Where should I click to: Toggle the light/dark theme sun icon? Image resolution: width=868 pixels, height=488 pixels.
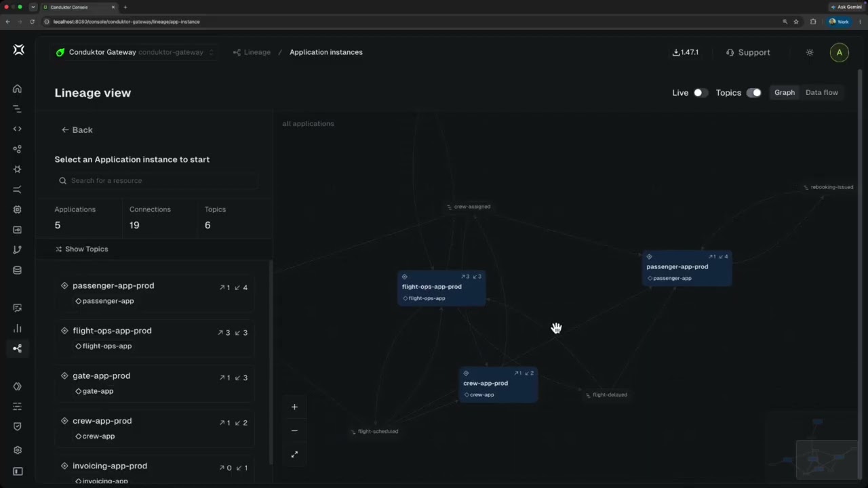point(810,52)
